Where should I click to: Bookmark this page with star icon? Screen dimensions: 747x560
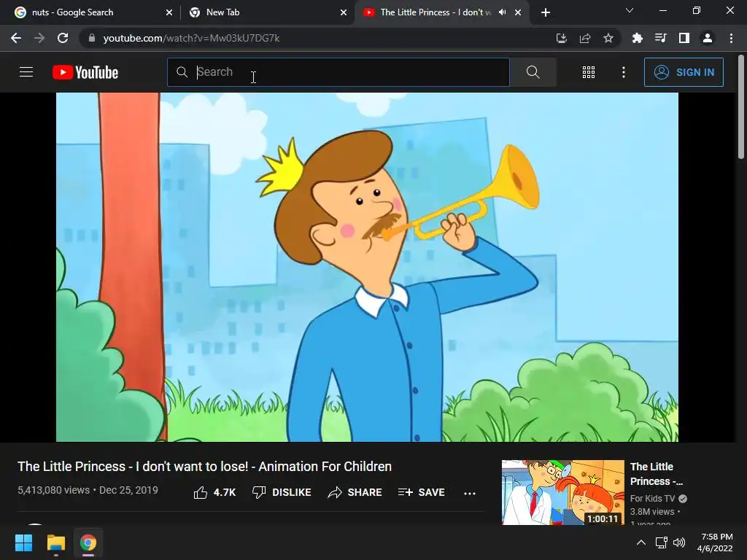tap(608, 38)
